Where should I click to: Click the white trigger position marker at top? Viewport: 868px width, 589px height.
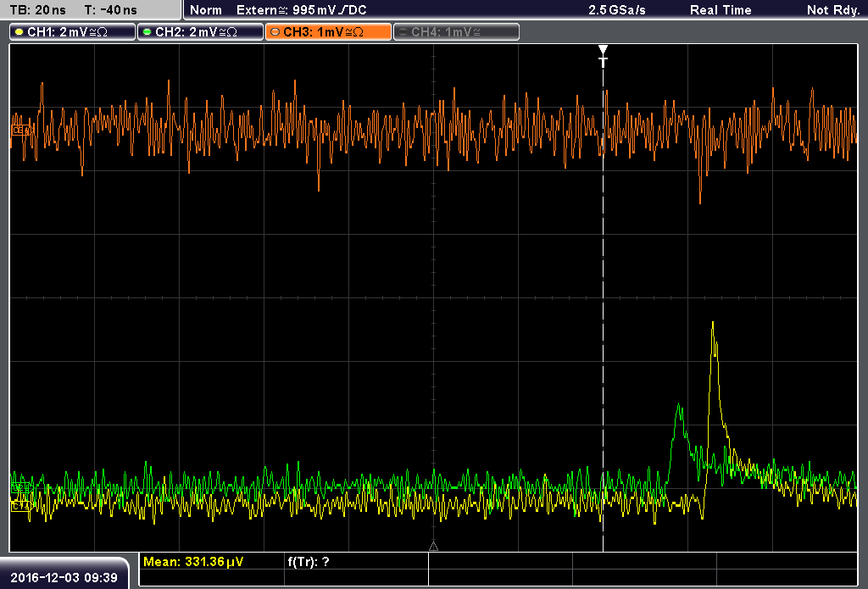tap(603, 56)
